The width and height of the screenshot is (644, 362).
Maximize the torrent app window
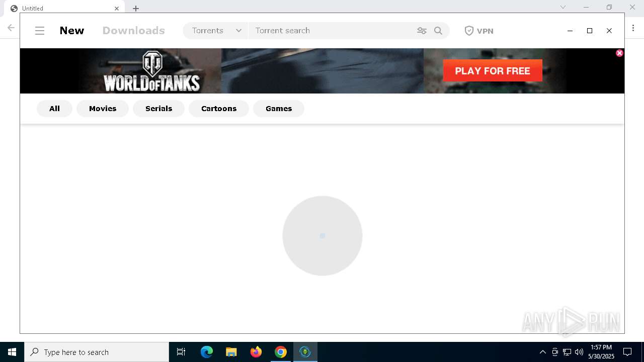pos(590,31)
